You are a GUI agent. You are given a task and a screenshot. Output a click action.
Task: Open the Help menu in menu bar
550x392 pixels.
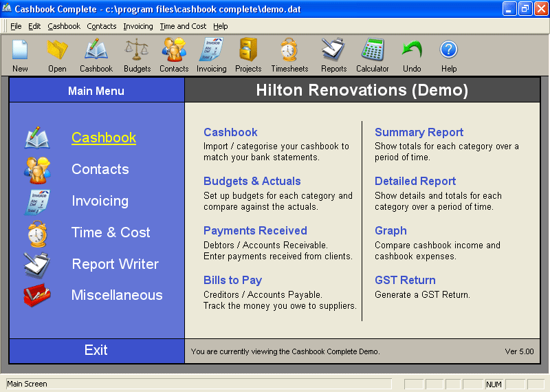pos(220,26)
